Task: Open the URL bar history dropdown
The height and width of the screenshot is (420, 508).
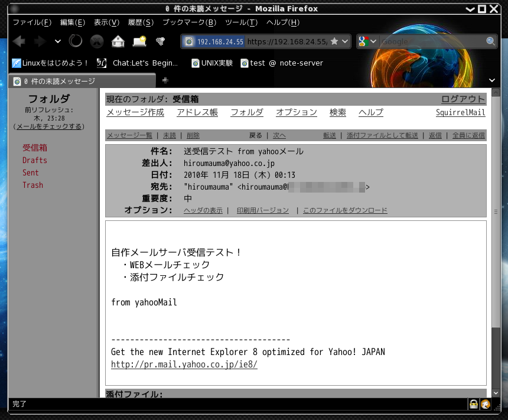Action: click(x=345, y=41)
